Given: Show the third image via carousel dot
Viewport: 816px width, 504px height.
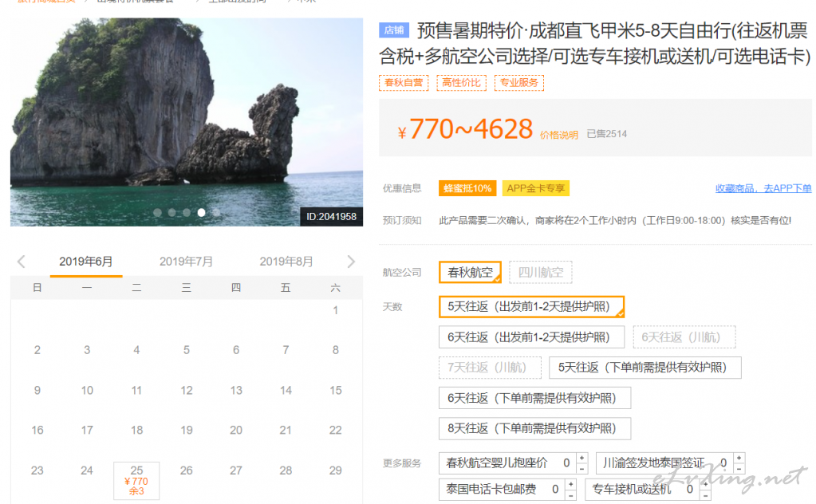Looking at the screenshot, I should [187, 212].
